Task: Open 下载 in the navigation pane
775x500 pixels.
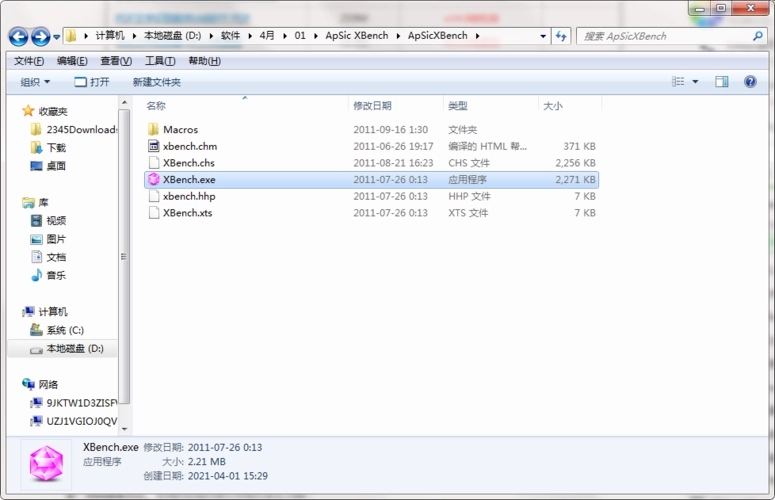Action: (56, 148)
